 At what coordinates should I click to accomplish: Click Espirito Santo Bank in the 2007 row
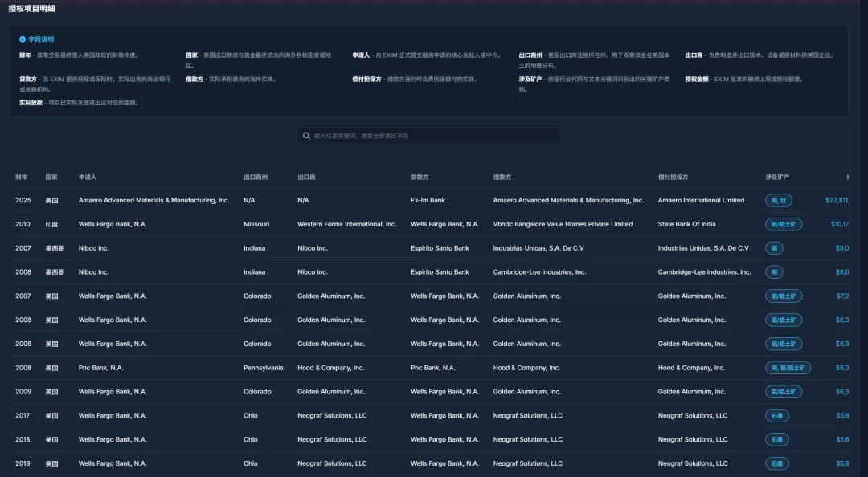tap(440, 248)
